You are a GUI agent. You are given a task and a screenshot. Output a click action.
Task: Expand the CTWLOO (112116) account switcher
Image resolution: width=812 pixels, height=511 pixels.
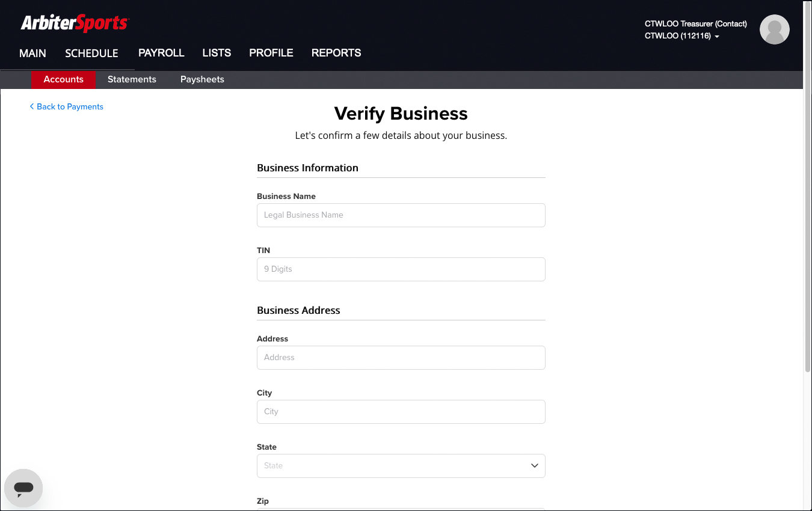click(682, 36)
